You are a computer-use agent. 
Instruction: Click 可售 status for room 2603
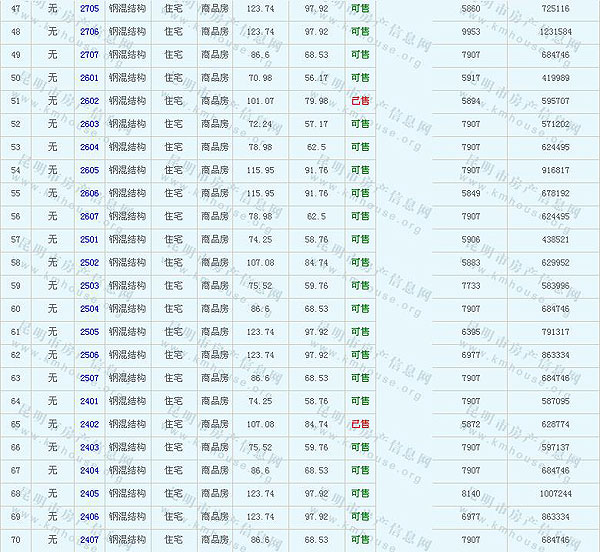coord(360,124)
